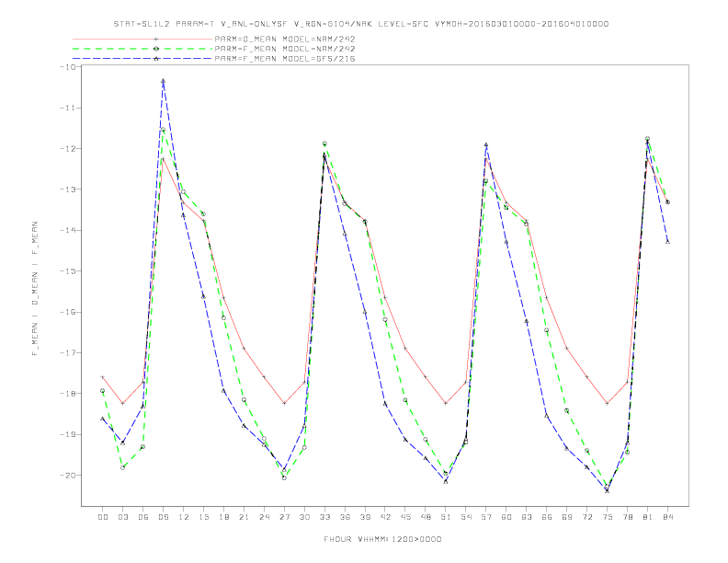Click the chart title starting with STAT=SL1L2
The width and height of the screenshot is (728, 563).
click(360, 24)
